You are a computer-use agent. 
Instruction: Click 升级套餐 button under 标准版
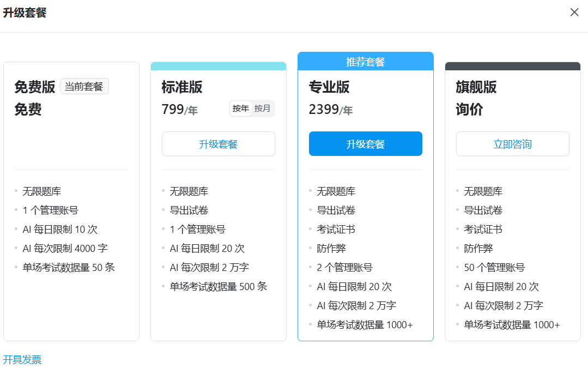[x=218, y=143]
